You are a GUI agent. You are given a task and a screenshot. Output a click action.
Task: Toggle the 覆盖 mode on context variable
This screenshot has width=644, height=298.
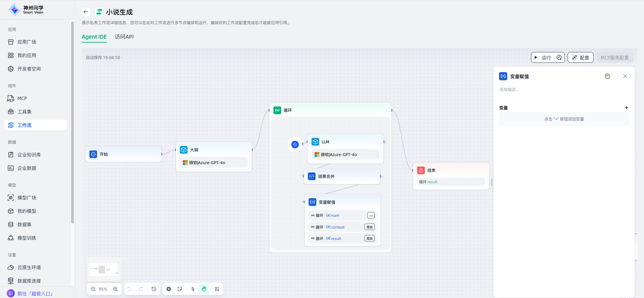369,227
